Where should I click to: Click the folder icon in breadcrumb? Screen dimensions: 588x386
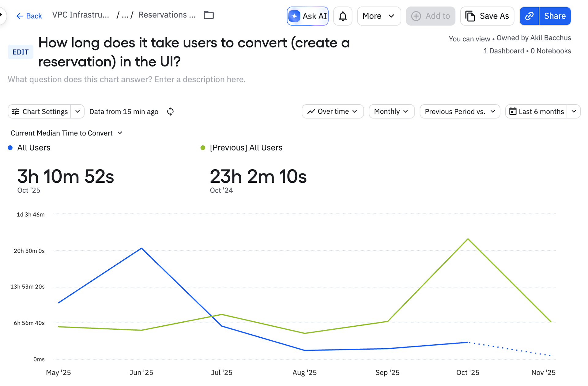(x=209, y=15)
